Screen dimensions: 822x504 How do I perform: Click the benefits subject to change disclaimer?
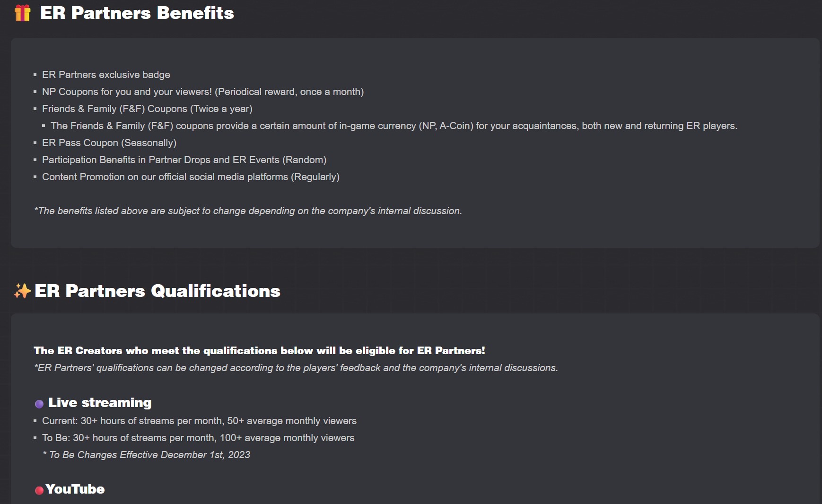248,211
